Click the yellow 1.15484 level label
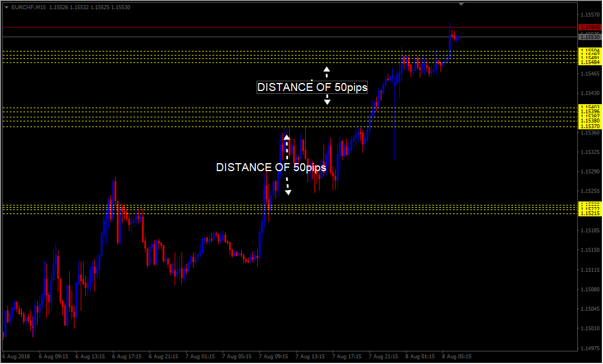 coord(589,62)
